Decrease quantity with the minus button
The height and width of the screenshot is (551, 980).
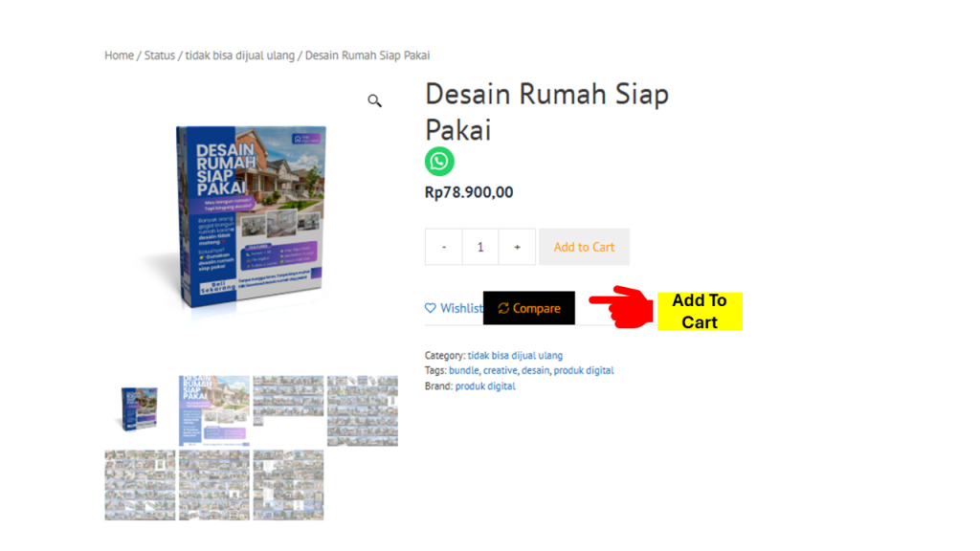444,247
